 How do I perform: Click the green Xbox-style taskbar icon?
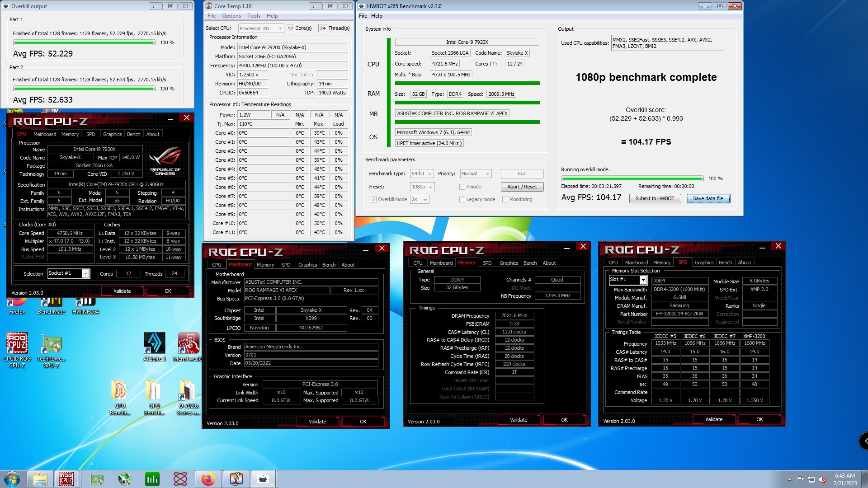(124, 479)
